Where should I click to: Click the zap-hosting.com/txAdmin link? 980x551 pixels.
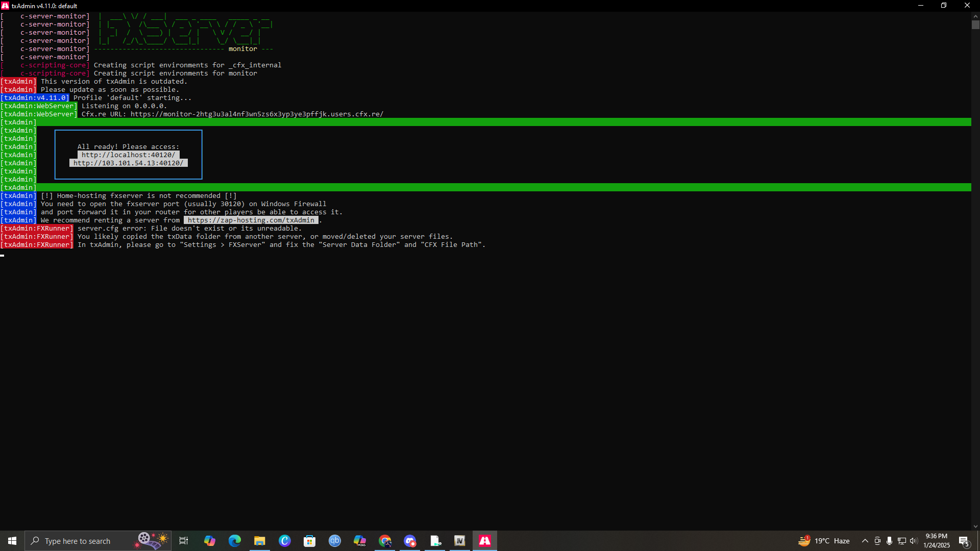[251, 220]
